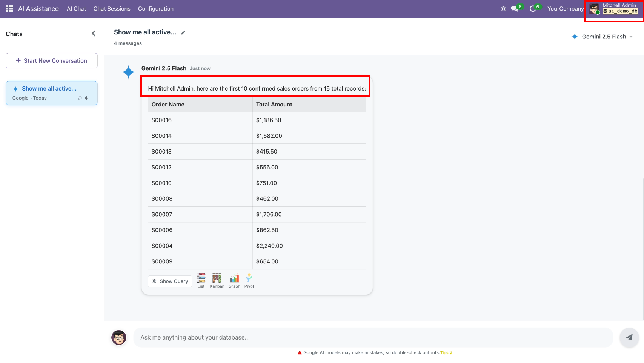The image size is (644, 363).
Task: Click the debug bug icon in navbar
Action: 503,9
